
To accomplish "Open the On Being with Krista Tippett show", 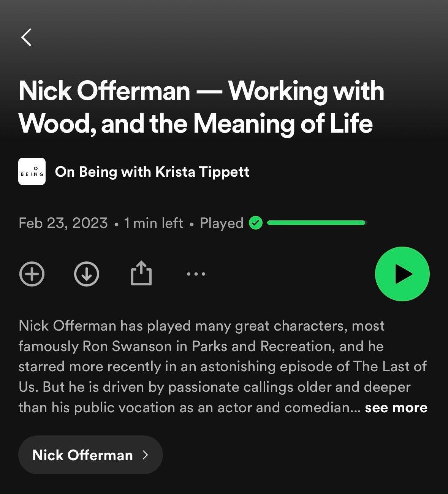I will 152,172.
